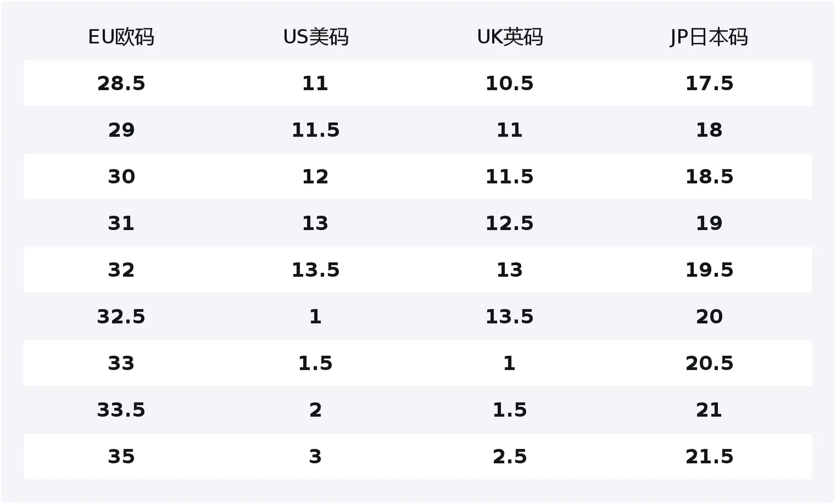
Task: Select EU size 35 cell
Action: 121,457
